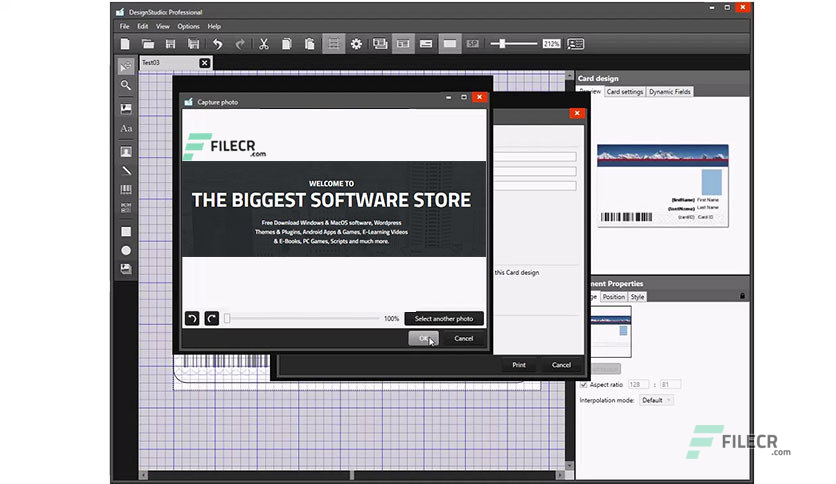836x484 pixels.
Task: Select the pointer selection tool
Action: pyautogui.click(x=126, y=67)
